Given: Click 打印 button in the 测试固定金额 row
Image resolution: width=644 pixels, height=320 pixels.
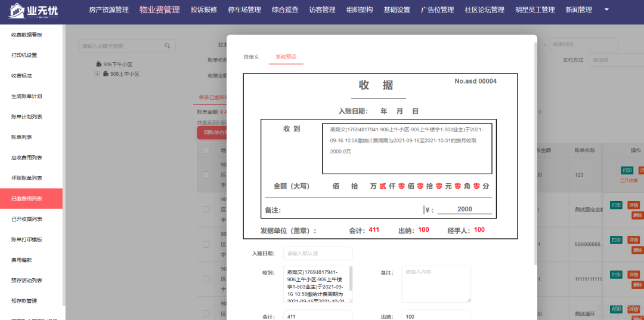Looking at the screenshot, I should [616, 205].
